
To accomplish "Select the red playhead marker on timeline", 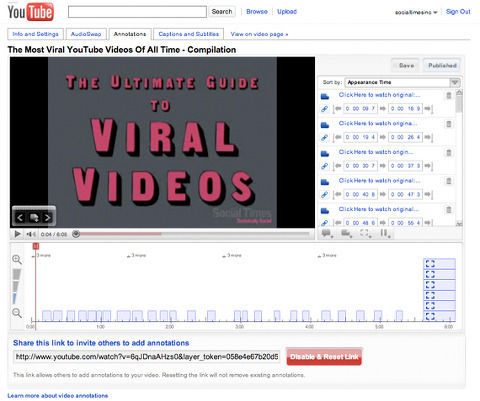I will coord(36,246).
